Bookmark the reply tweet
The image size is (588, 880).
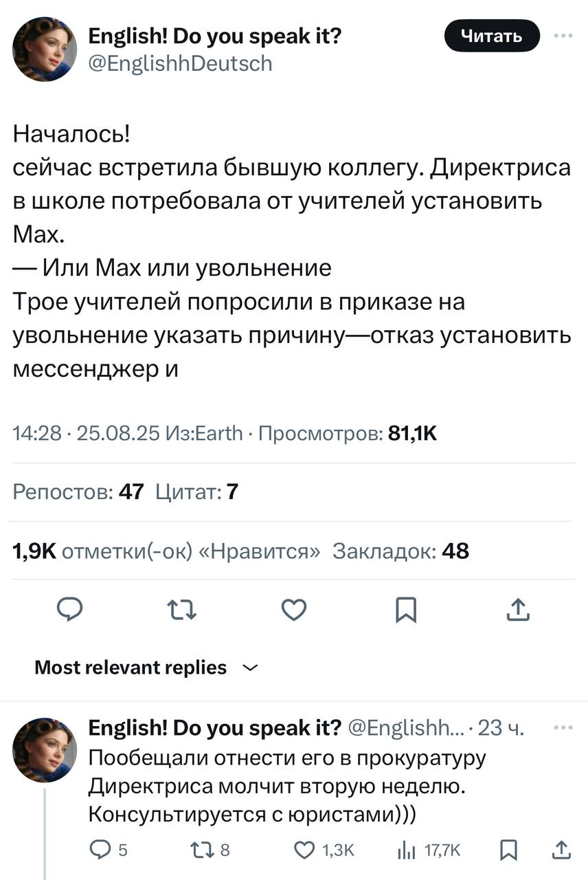click(509, 850)
